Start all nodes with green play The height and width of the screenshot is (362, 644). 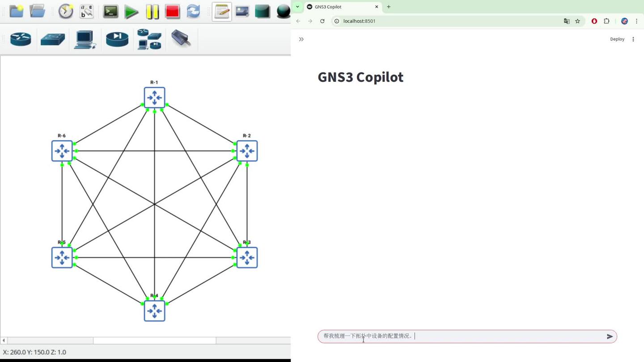tap(131, 12)
